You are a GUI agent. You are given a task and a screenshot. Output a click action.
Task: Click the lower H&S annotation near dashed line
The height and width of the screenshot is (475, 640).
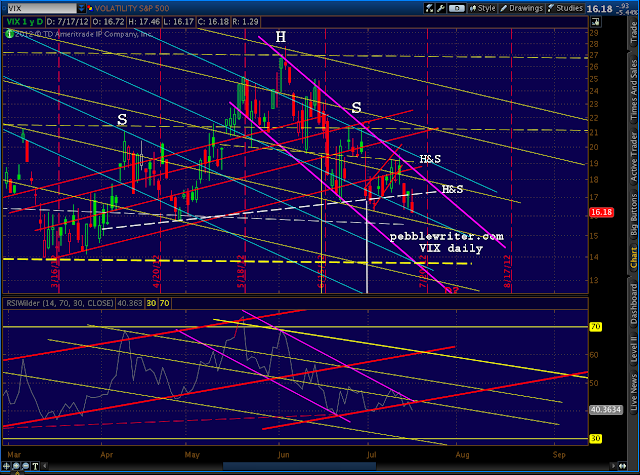click(453, 189)
